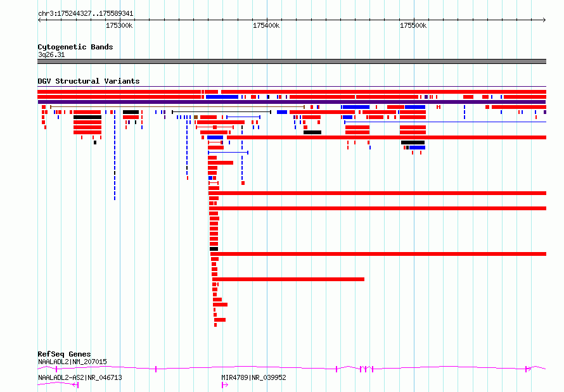Image resolution: width=564 pixels, height=392 pixels.
Task: Click the wide blue bar in the second variant row
Action: (x=222, y=97)
